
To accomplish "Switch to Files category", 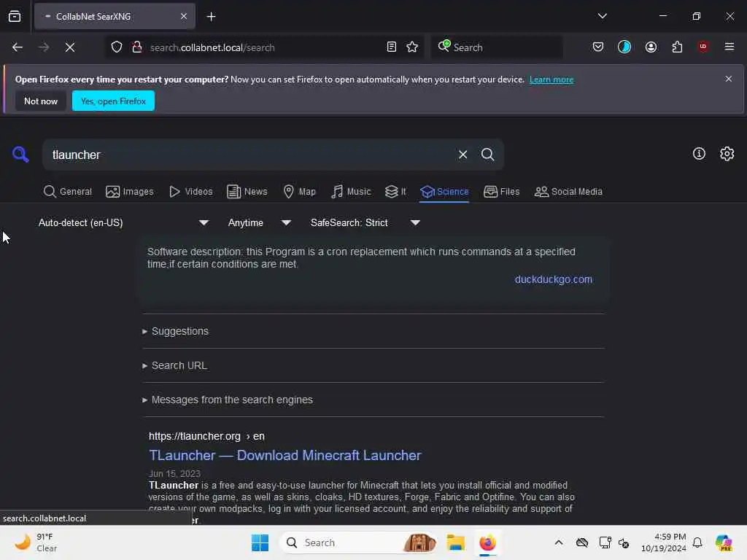I will (501, 192).
